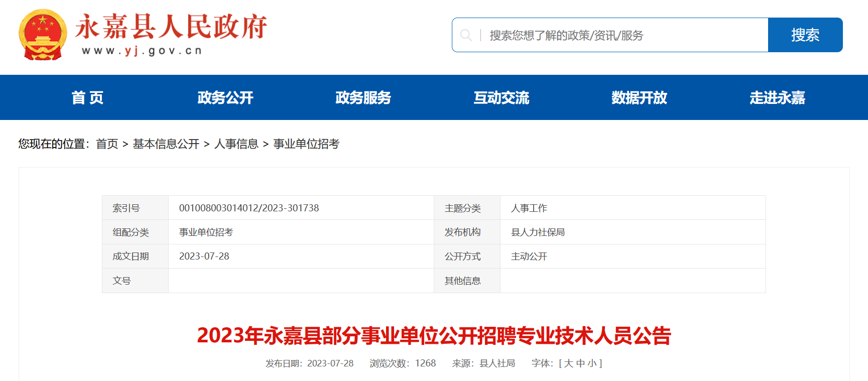Click the 公开方式 label cell
The image size is (868, 381).
[x=467, y=256]
